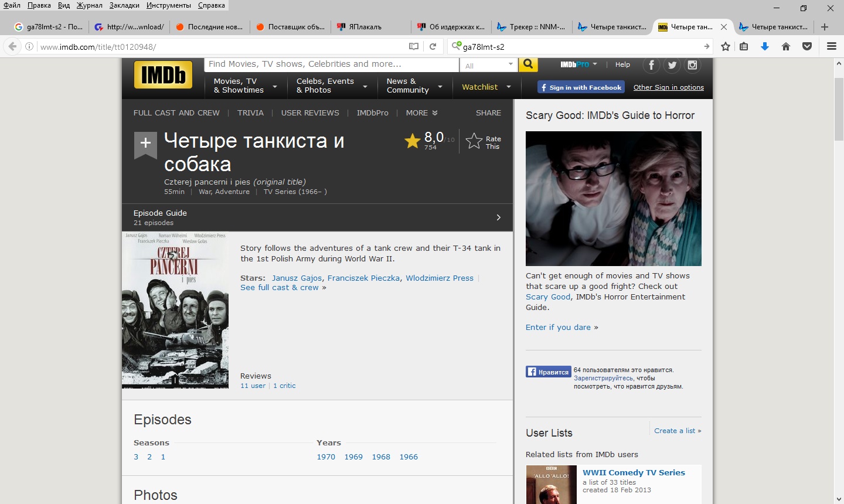Viewport: 844px width, 504px height.
Task: Close the active IMDb tab
Action: click(x=724, y=27)
